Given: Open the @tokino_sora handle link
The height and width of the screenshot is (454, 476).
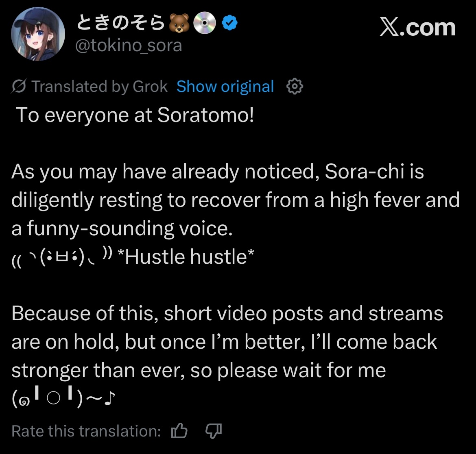Looking at the screenshot, I should coord(129,46).
